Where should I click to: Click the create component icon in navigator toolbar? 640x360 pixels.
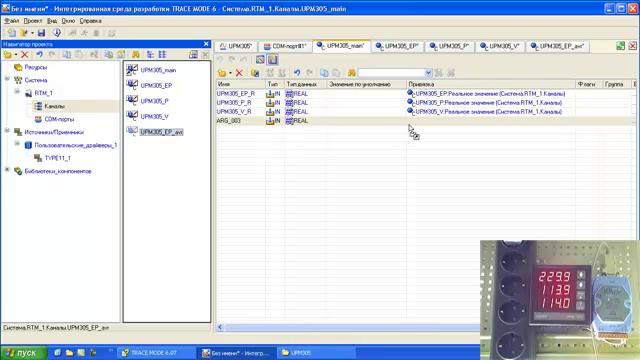click(7, 54)
